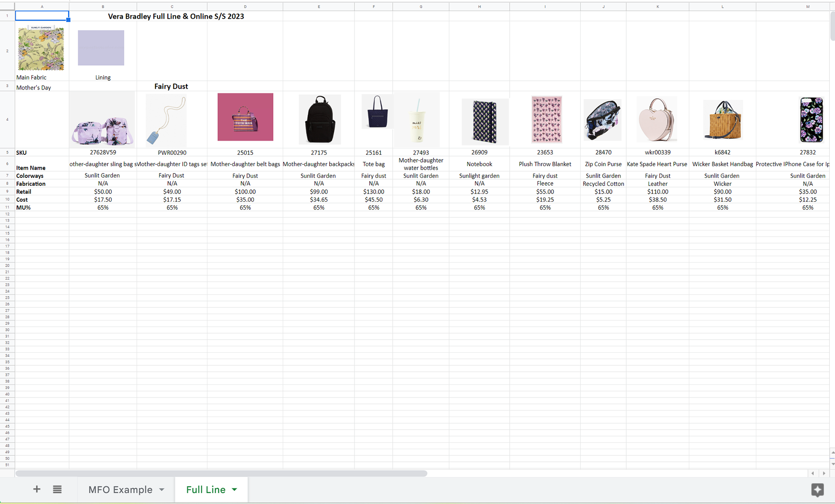Click the Fleece fabrication cell

pos(545,184)
